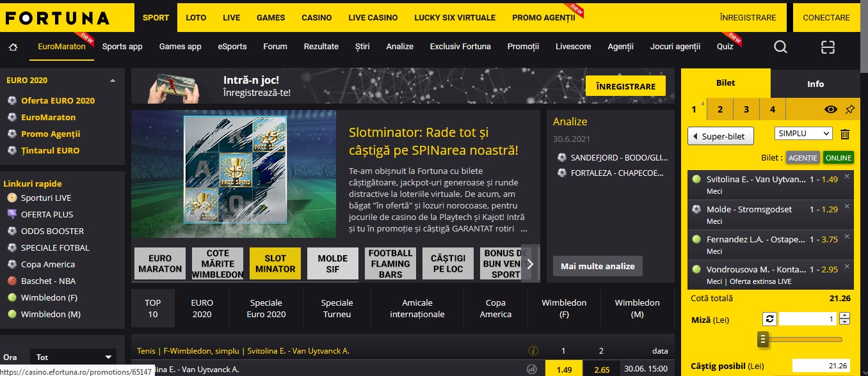Toggle odds 2.65 for Van Uytvanck win

(x=602, y=369)
